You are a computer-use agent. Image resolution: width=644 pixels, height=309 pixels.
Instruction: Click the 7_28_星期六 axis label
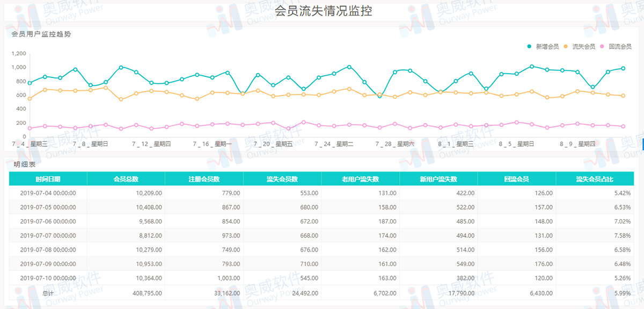[395, 144]
